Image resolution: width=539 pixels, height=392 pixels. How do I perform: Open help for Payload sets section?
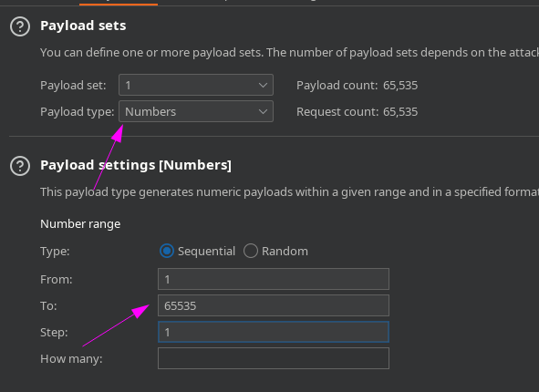pos(20,26)
